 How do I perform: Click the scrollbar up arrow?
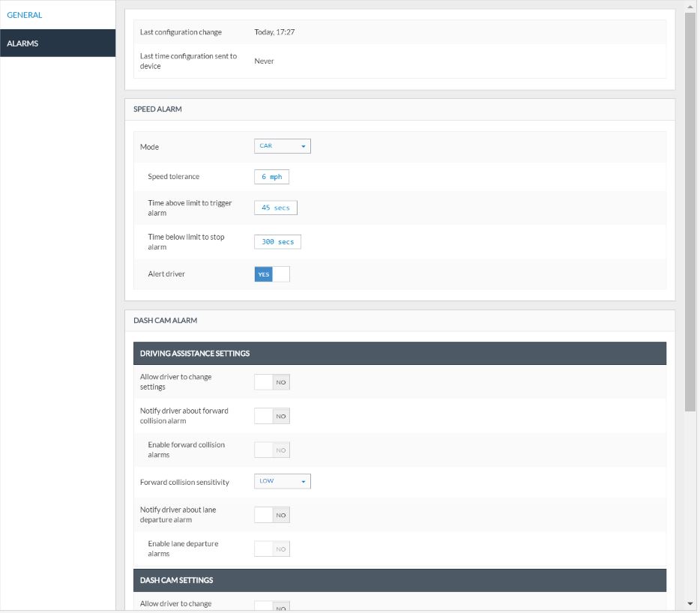tap(690, 7)
